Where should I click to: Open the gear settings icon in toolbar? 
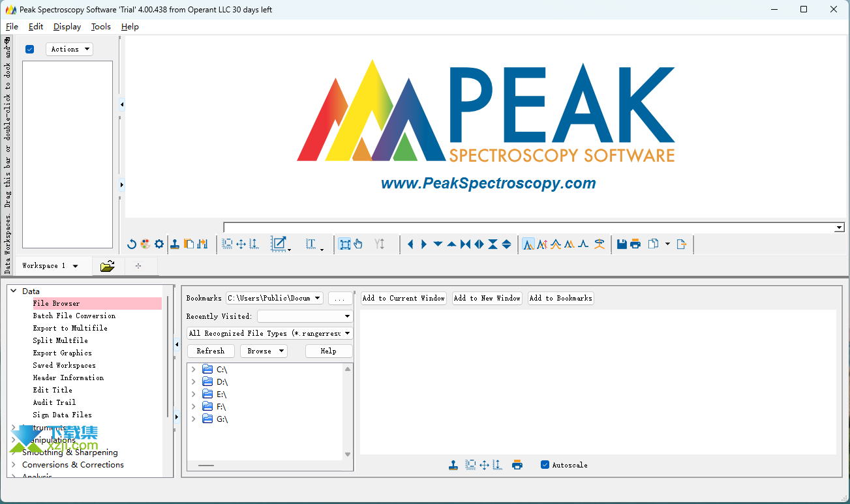click(x=159, y=244)
